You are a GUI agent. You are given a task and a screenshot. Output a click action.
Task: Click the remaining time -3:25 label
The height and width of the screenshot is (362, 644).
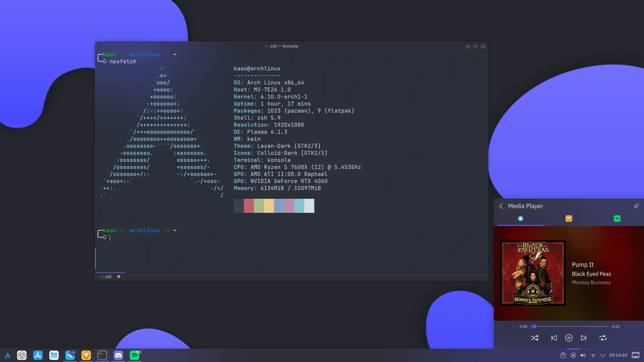pos(615,326)
